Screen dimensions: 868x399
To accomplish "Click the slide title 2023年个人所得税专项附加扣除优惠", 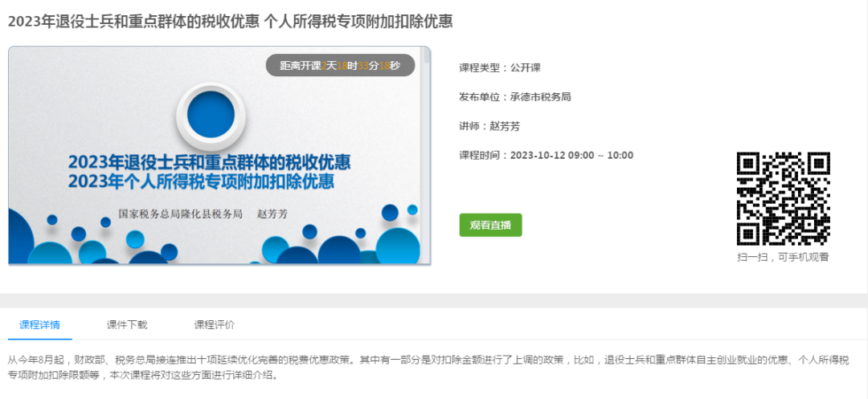I will point(201,181).
